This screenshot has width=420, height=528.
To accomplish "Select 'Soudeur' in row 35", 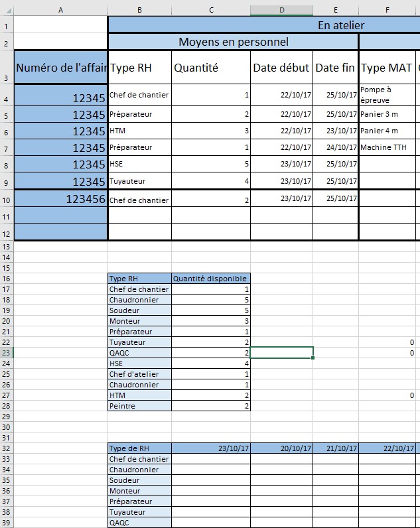I will pyautogui.click(x=139, y=480).
